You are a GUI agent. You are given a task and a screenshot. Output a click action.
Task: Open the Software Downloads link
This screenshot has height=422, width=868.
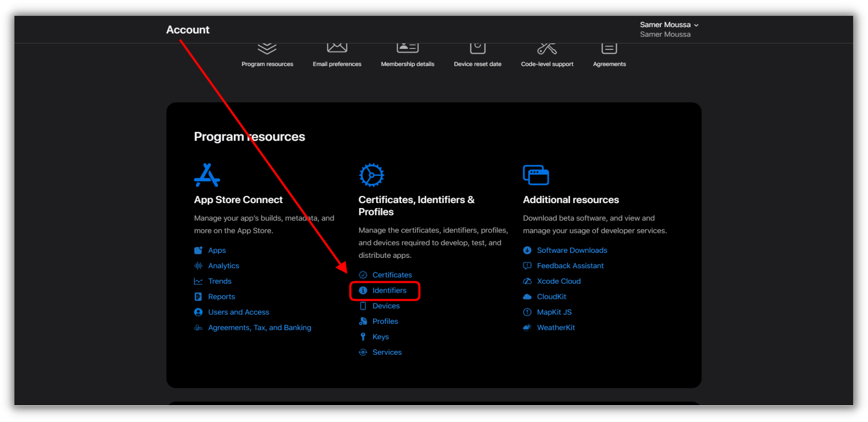(x=572, y=251)
